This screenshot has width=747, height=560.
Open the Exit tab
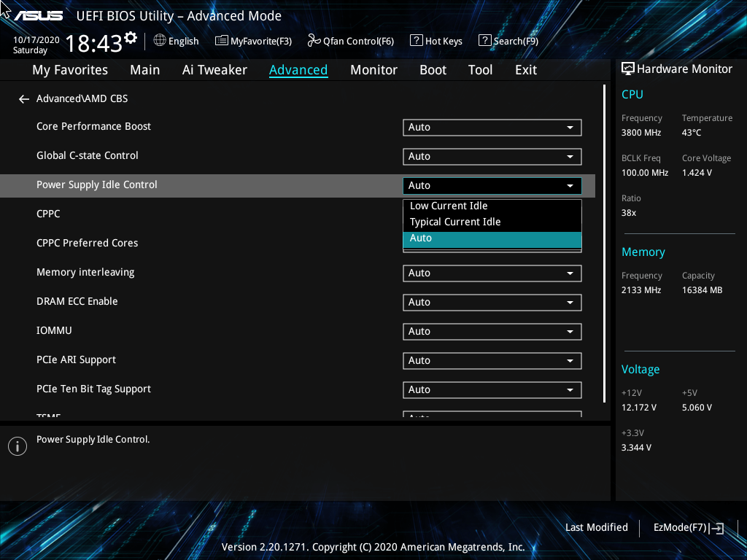click(526, 70)
